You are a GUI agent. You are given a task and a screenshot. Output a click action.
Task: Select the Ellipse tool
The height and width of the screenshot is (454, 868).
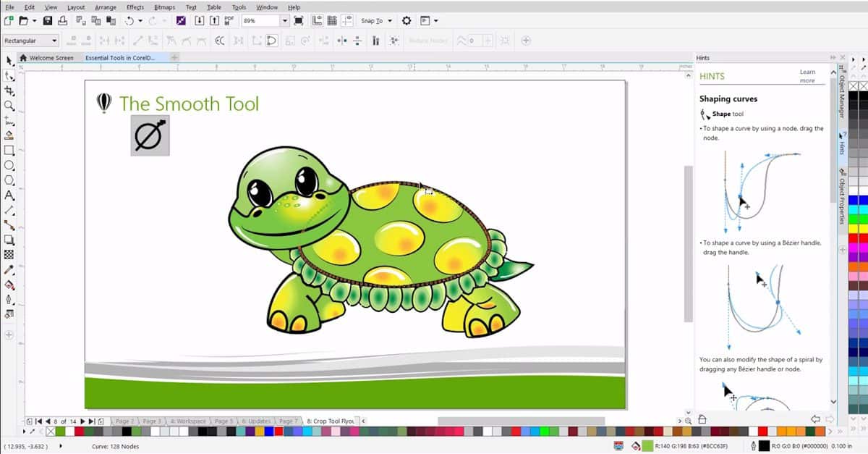9,165
